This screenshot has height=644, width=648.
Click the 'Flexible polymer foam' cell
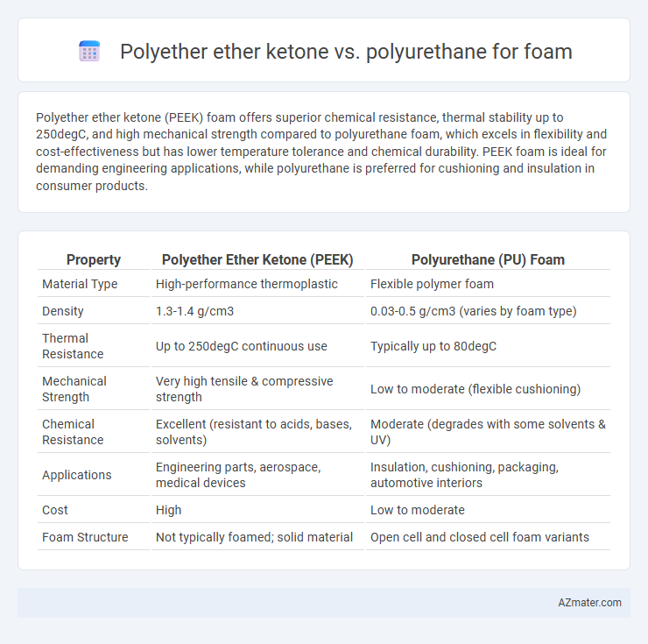tap(432, 284)
